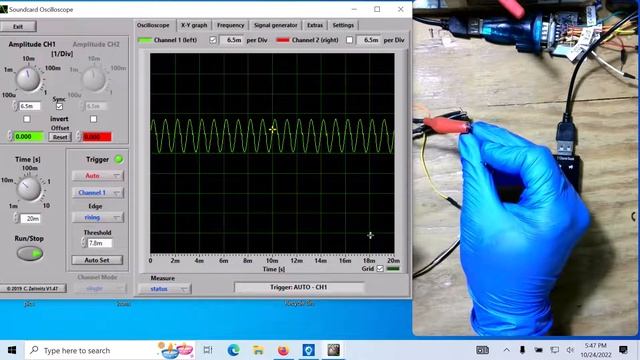The image size is (640, 360).
Task: Open the trigger Channel 1 dropdown
Action: point(98,193)
